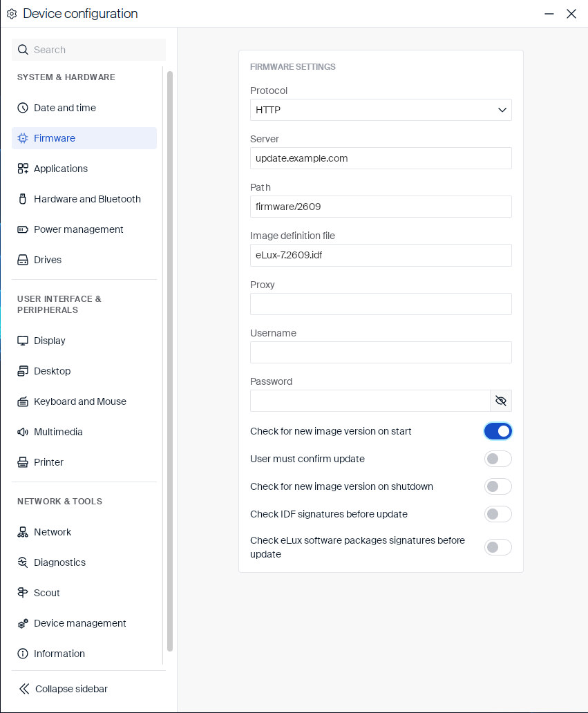Click the Keyboard and Mouse icon
Image resolution: width=588 pixels, height=713 pixels.
coord(23,401)
